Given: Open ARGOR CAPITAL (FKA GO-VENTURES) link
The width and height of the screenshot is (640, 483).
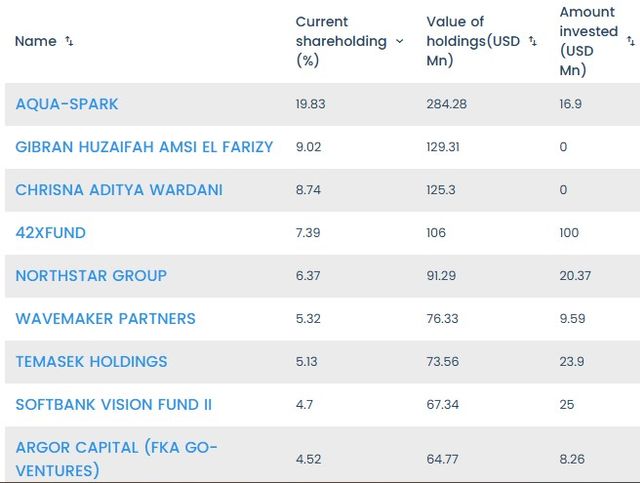Looking at the screenshot, I should (116, 458).
